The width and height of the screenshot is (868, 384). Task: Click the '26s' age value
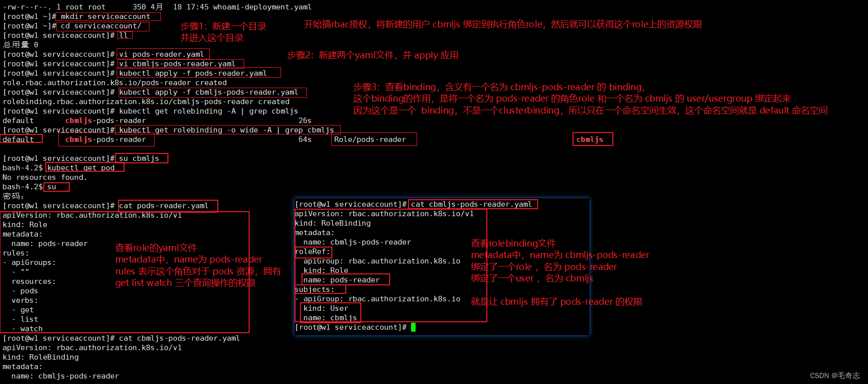pos(305,121)
